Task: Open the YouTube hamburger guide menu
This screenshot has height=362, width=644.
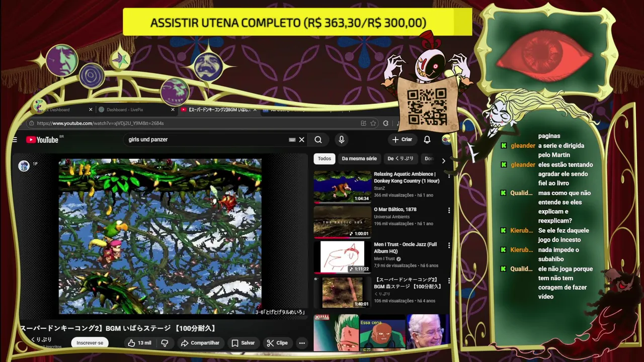Action: point(15,140)
